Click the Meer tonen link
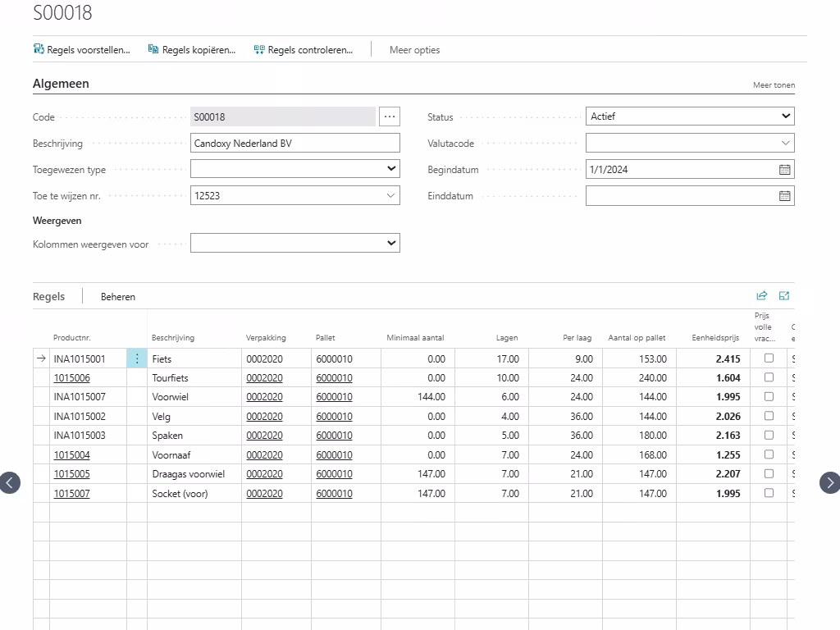 pos(774,85)
